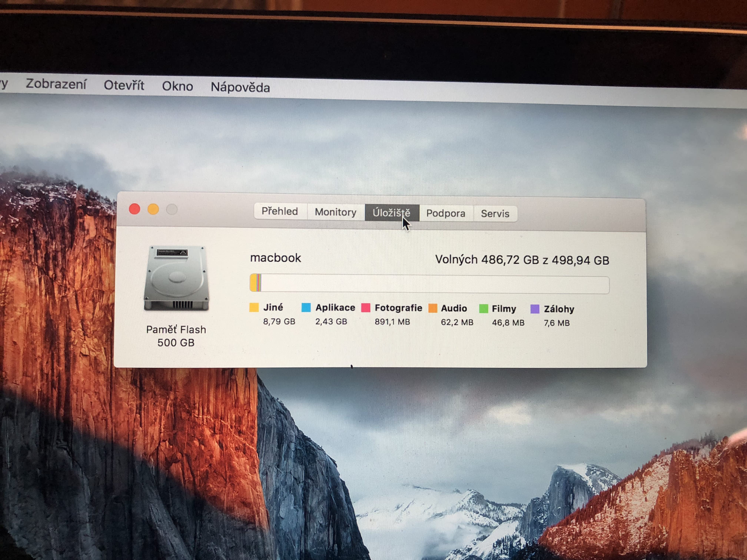Screen dimensions: 747x560
Task: Click the pink Fotografie legend swatch
Action: [365, 308]
